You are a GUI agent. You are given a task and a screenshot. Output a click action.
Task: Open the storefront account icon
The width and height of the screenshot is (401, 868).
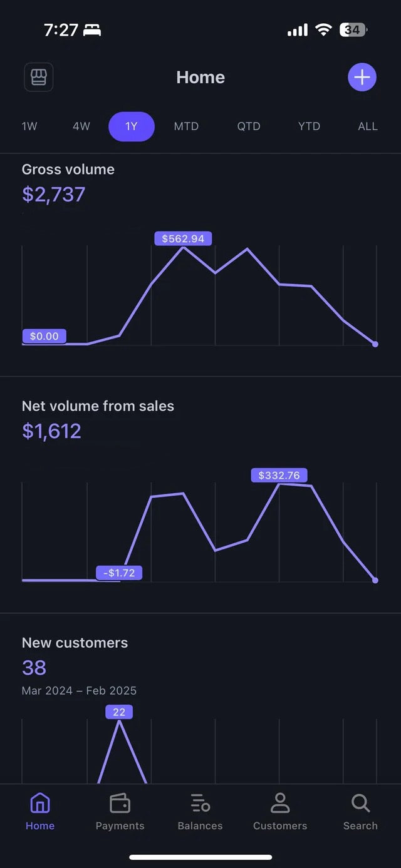[x=38, y=78]
